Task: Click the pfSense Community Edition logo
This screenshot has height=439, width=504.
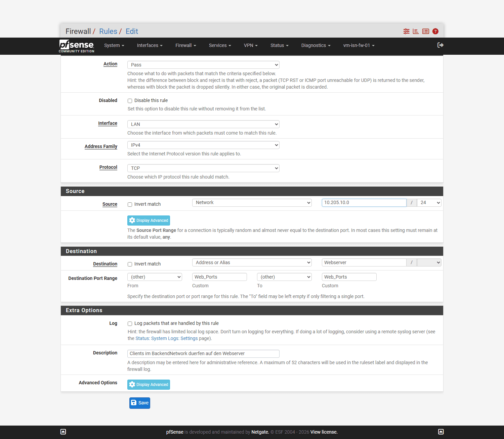Action: (x=77, y=46)
